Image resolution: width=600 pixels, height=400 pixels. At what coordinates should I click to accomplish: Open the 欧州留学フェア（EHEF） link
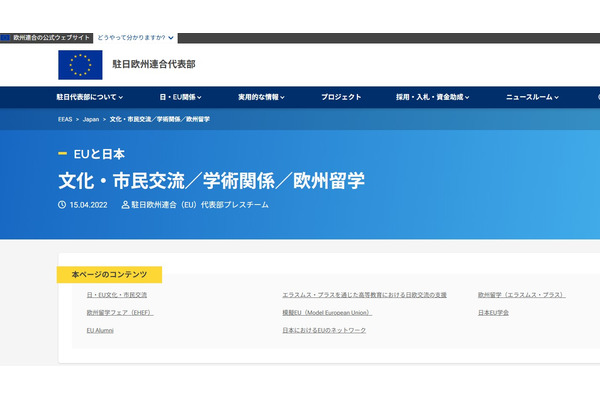120,313
